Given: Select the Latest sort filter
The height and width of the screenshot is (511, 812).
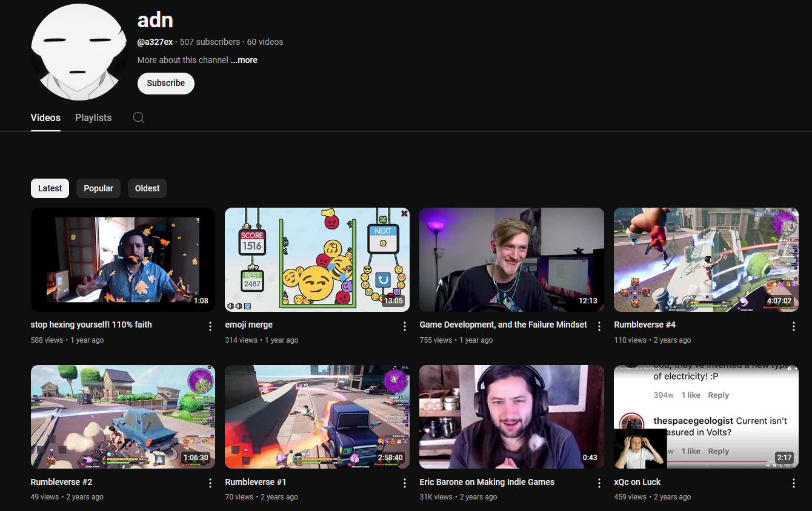Looking at the screenshot, I should (x=50, y=188).
